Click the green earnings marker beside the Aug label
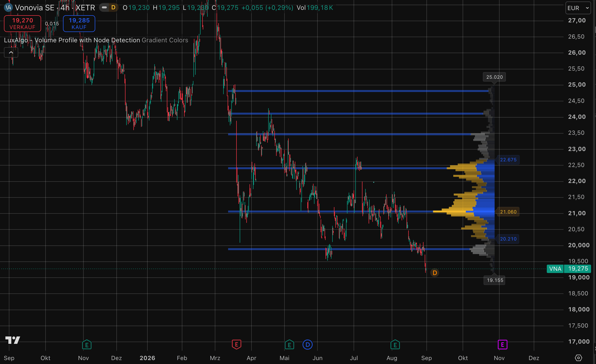The image size is (596, 364). pyautogui.click(x=395, y=345)
